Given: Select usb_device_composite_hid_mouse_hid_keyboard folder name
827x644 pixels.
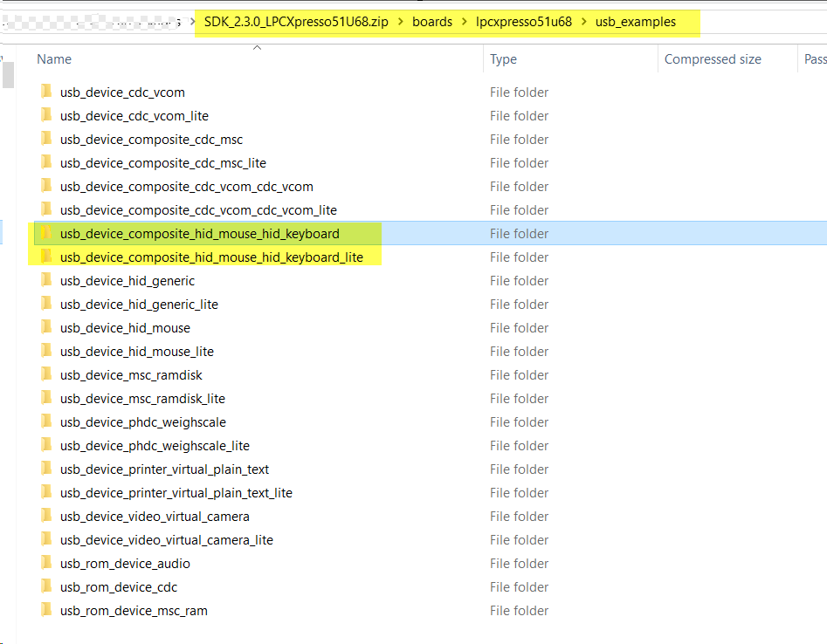Looking at the screenshot, I should tap(199, 234).
